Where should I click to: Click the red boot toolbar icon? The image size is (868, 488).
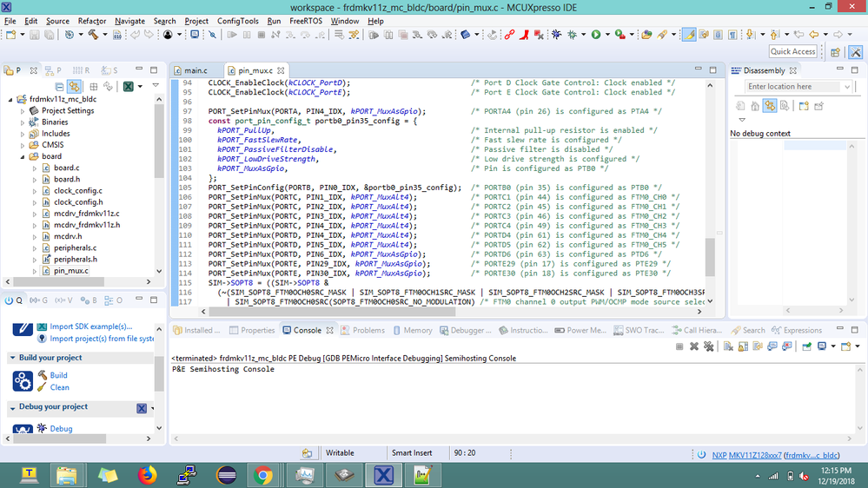pos(524,35)
